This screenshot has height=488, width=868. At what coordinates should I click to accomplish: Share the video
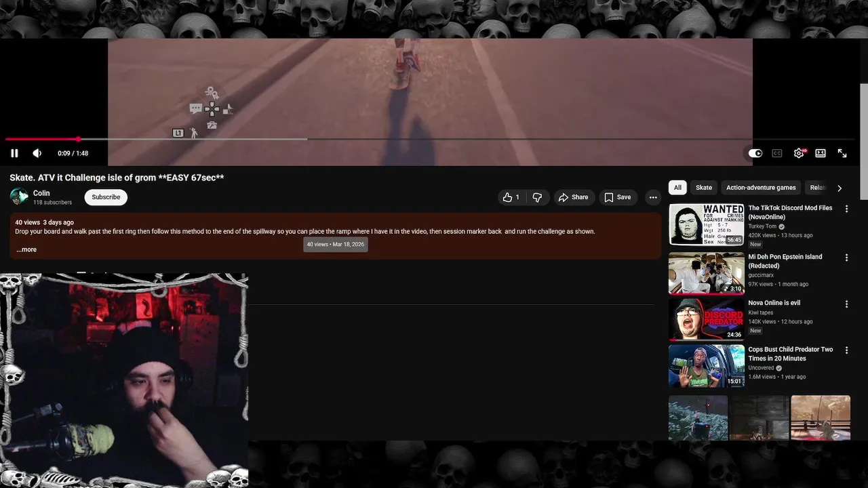573,197
